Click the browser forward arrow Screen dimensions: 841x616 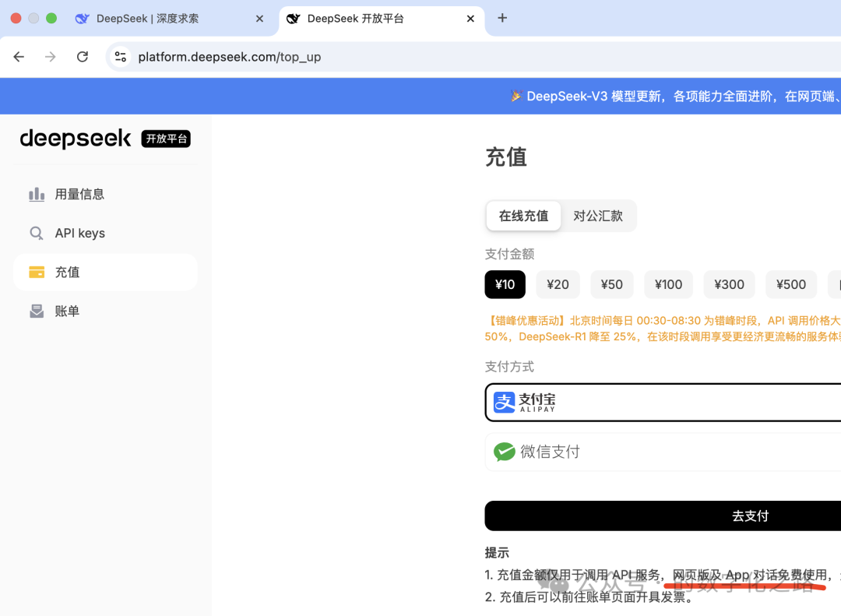pos(51,57)
